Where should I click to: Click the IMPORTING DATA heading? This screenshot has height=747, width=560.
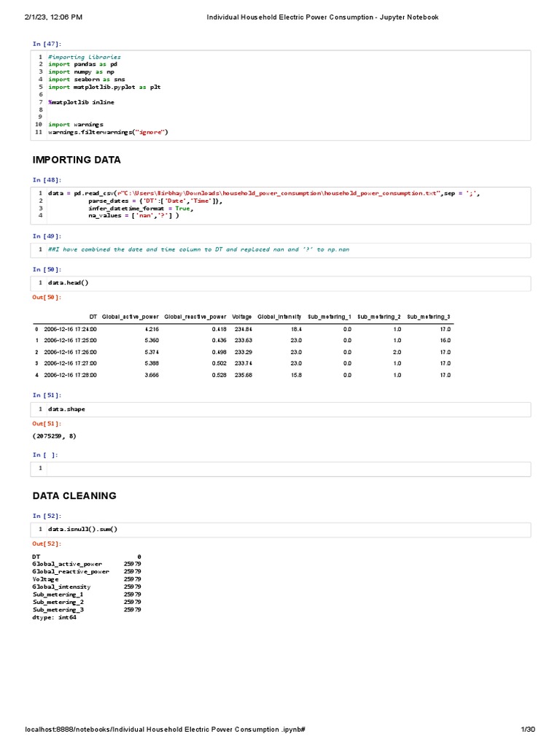[77, 160]
